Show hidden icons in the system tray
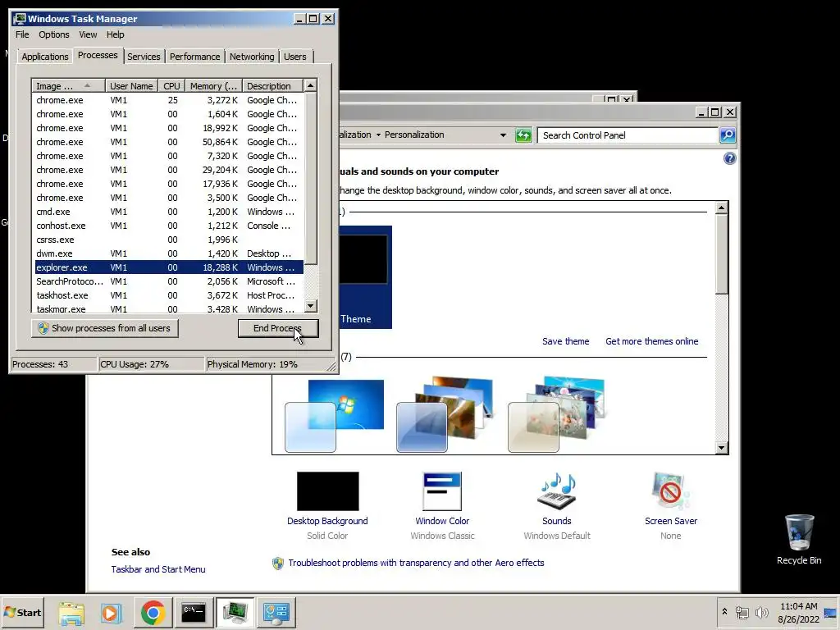Image resolution: width=840 pixels, height=630 pixels. 724,612
